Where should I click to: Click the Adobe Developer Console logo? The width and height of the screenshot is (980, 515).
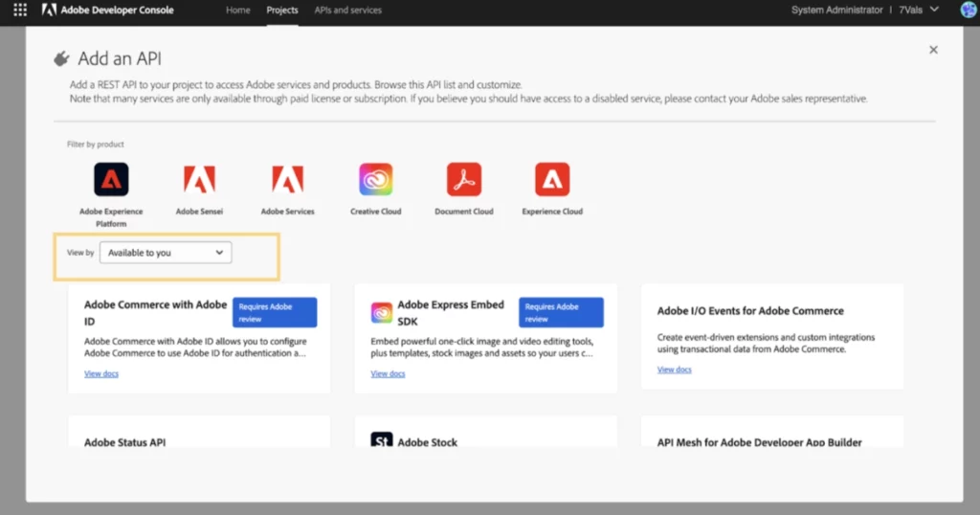pos(107,10)
